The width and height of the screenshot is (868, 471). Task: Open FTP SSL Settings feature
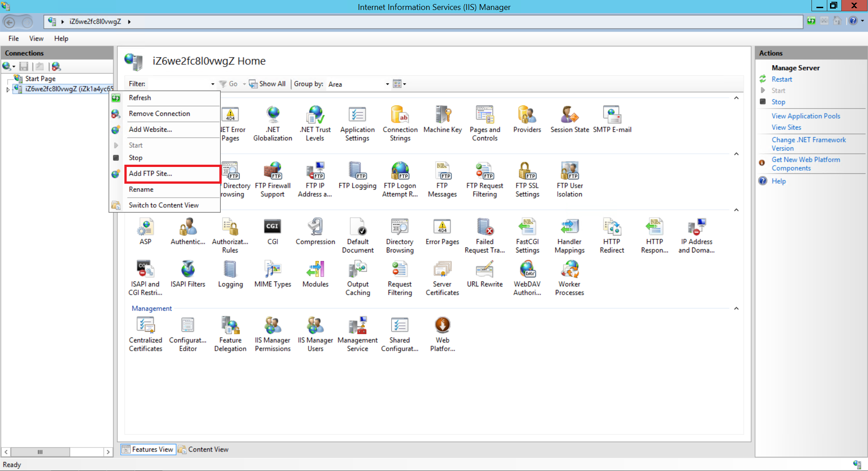527,180
